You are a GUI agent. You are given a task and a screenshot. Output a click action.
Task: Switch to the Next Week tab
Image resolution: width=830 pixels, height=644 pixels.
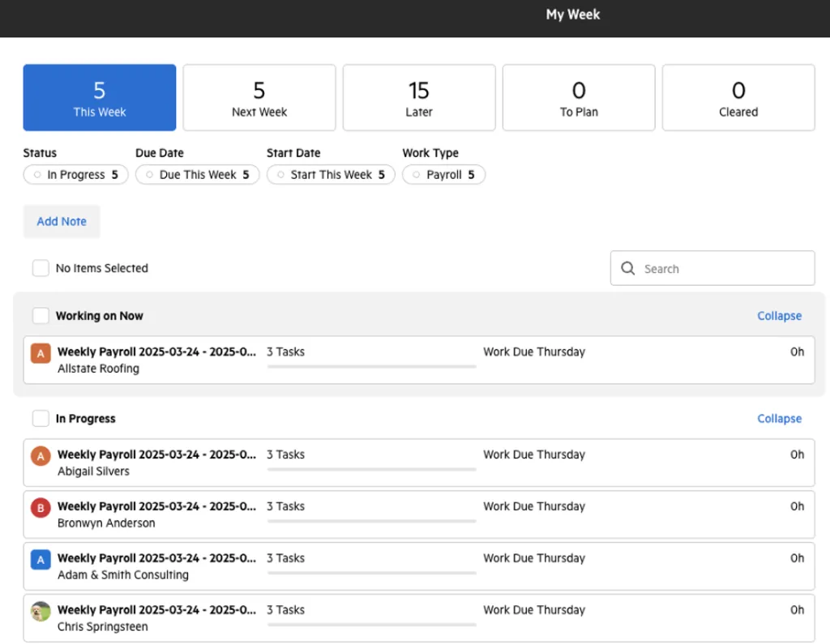[259, 97]
